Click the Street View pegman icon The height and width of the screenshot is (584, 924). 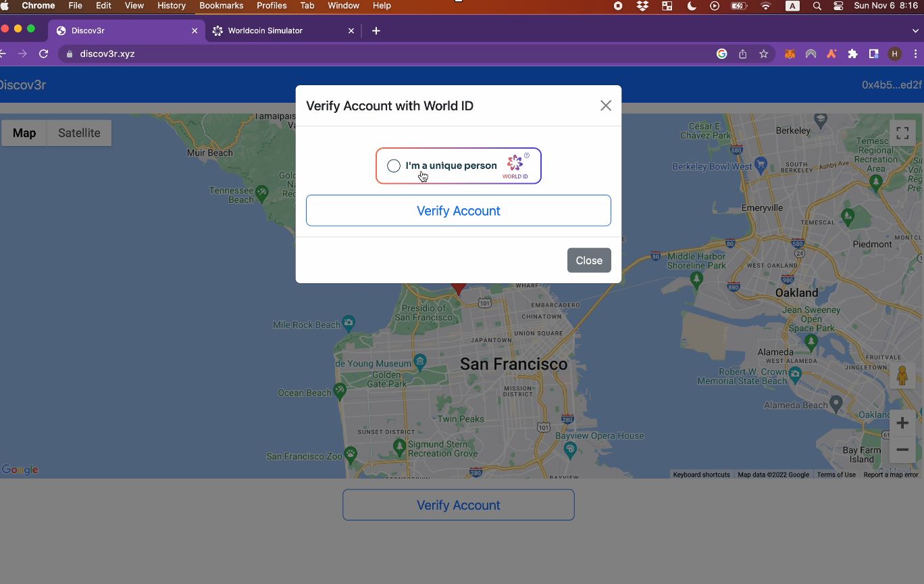[902, 375]
